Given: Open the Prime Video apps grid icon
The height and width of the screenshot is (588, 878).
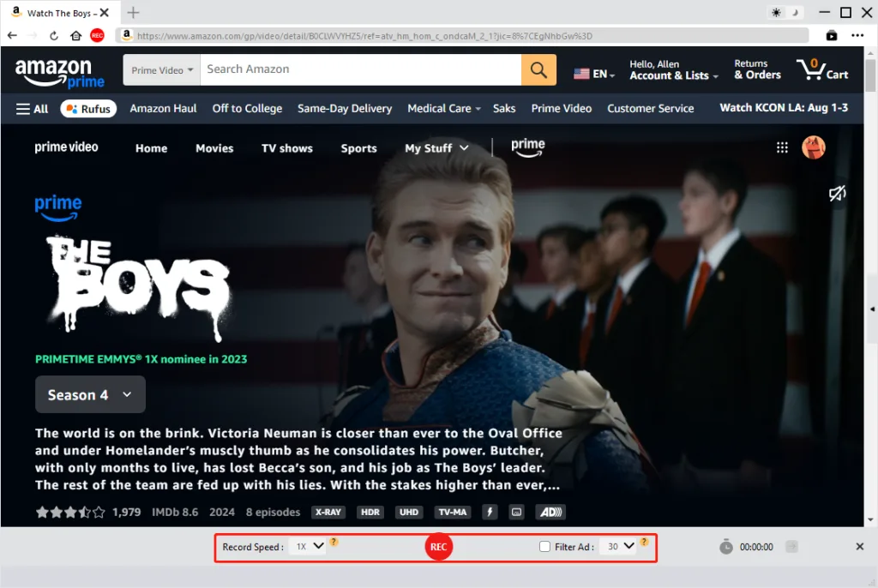Looking at the screenshot, I should pyautogui.click(x=782, y=147).
